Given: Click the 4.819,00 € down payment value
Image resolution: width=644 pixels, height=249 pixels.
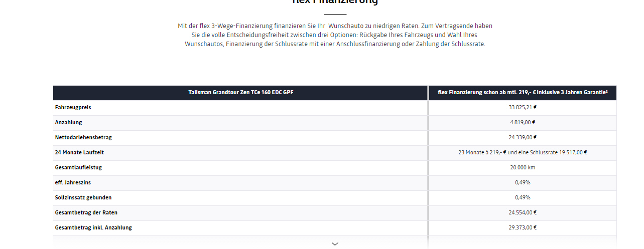Looking at the screenshot, I should tap(523, 122).
